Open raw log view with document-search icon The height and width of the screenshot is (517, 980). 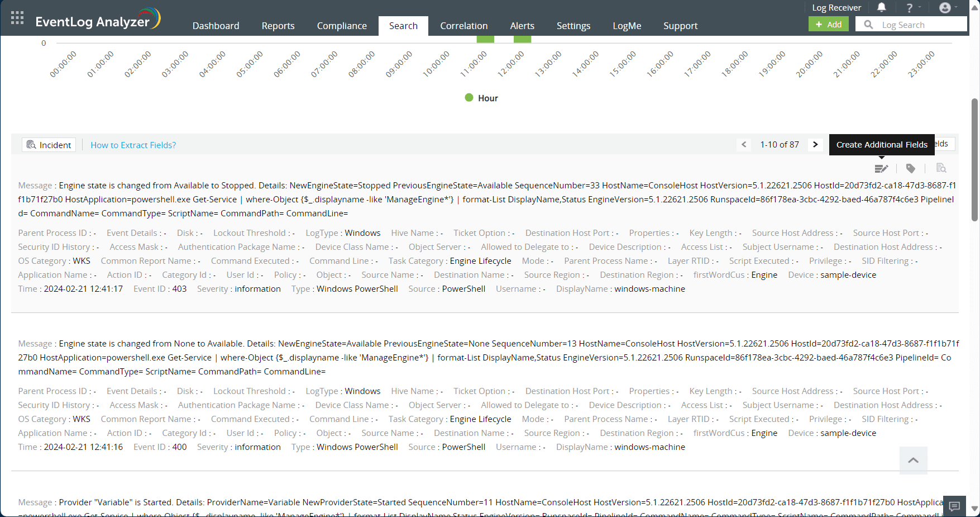(941, 168)
